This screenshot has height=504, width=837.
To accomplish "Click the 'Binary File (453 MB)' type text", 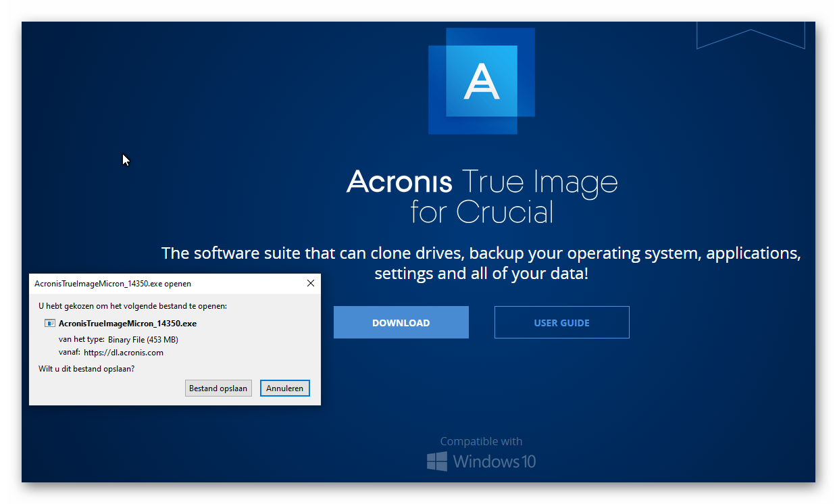I will [143, 340].
